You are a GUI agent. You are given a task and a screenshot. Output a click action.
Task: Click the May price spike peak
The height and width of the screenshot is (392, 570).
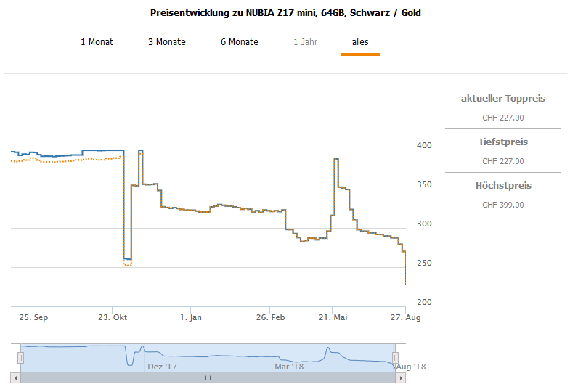click(336, 159)
